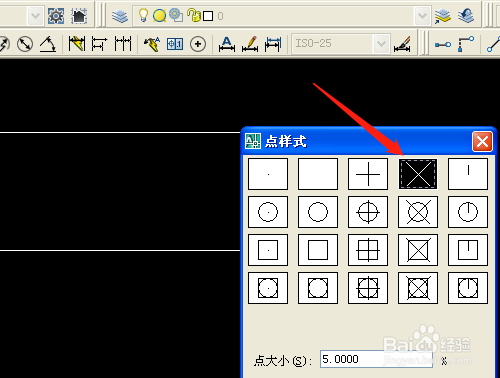Viewport: 500px width, 378px height.
Task: Click the Dimension Edit icon
Action: (227, 44)
